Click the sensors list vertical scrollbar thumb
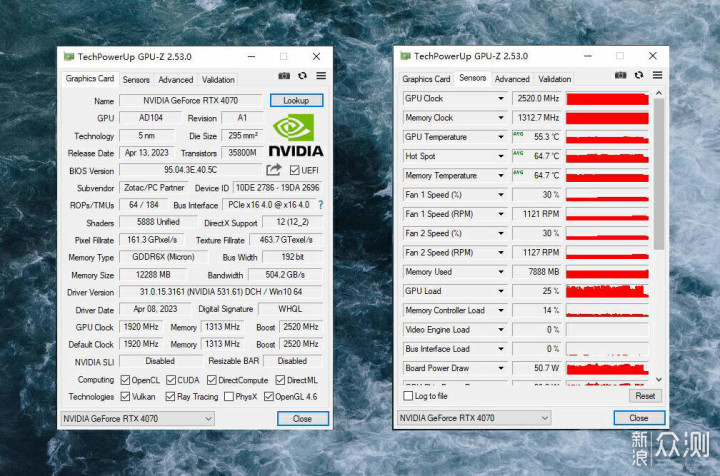The width and height of the screenshot is (720, 476). [659, 174]
